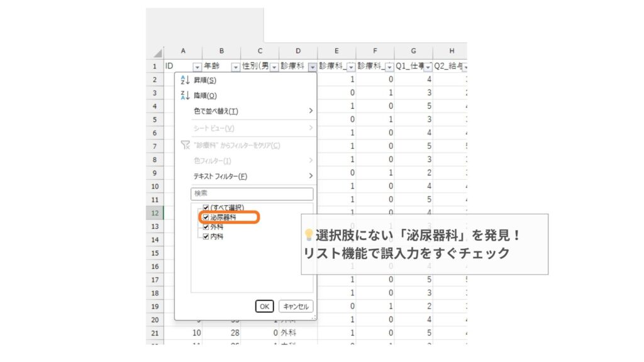Uncheck the 泌尿器科 checkbox
The width and height of the screenshot is (644, 362).
pos(206,217)
